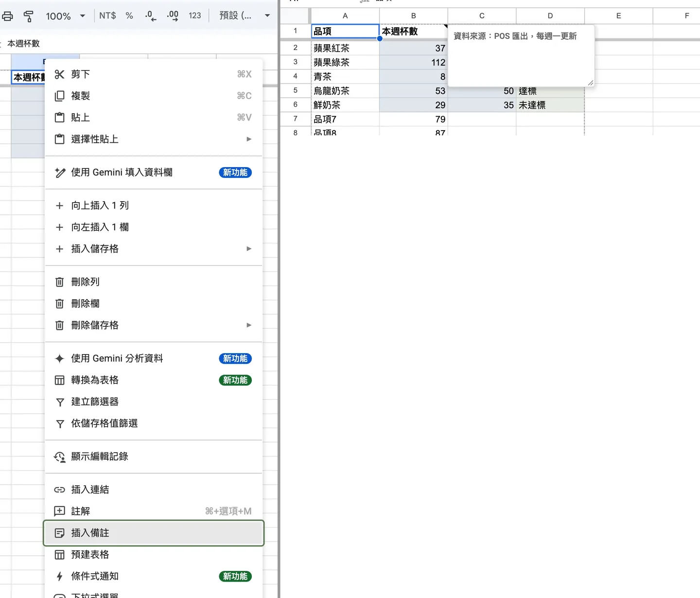
Task: Increase decimal places button
Action: [x=173, y=16]
